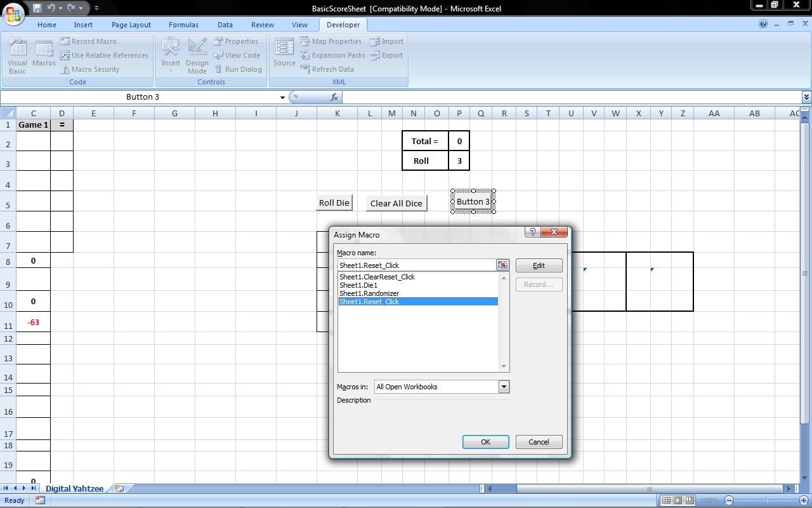Go to next sheet arrow
The height and width of the screenshot is (508, 812).
click(24, 488)
